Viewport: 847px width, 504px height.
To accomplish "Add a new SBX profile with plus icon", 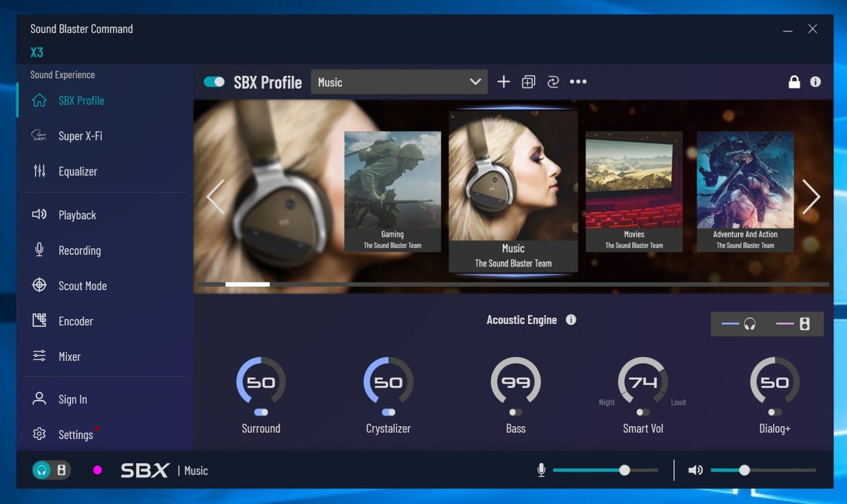I will click(x=503, y=82).
